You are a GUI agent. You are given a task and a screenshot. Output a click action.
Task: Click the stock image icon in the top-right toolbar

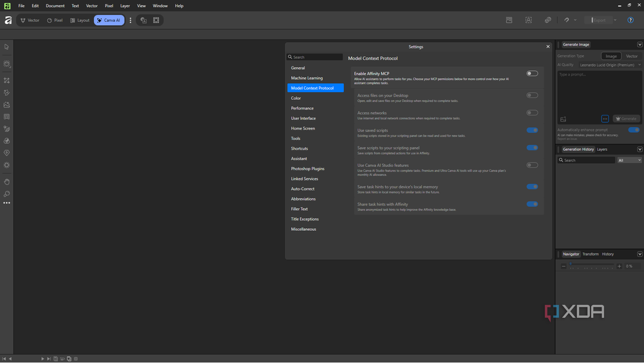point(509,20)
